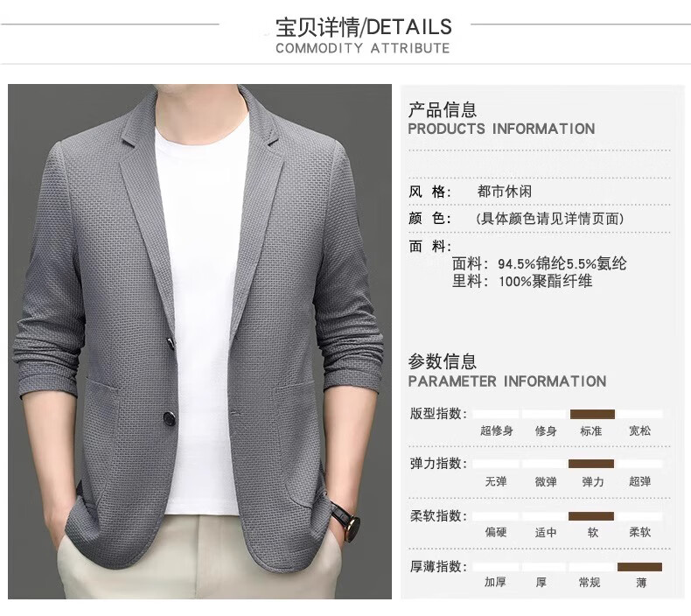The width and height of the screenshot is (691, 616).
Task: Click the COMMODITY ATTRIBUTE subtitle
Action: point(363,48)
